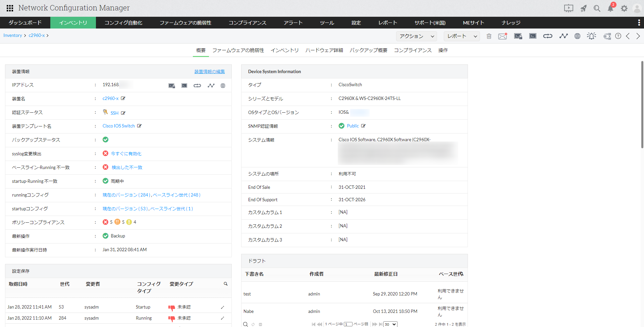Image resolution: width=644 pixels, height=327 pixels.
Task: Click the notifications bell with badge
Action: click(x=610, y=8)
